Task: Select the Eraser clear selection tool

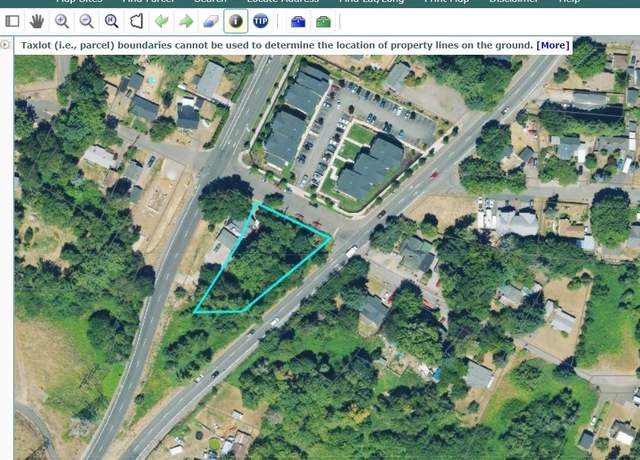Action: (x=211, y=21)
